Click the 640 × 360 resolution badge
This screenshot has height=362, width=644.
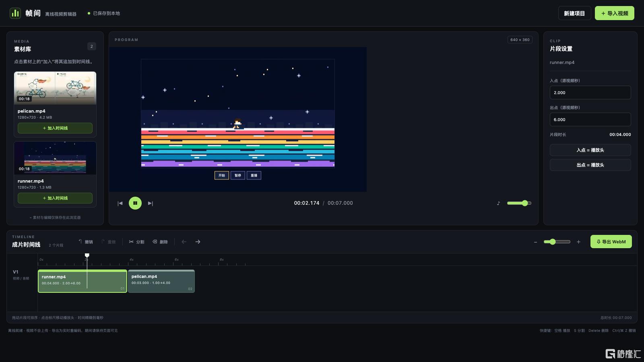coord(520,40)
